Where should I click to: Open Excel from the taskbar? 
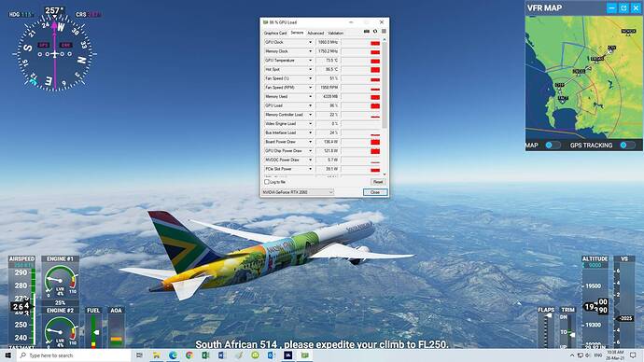[x=205, y=355]
